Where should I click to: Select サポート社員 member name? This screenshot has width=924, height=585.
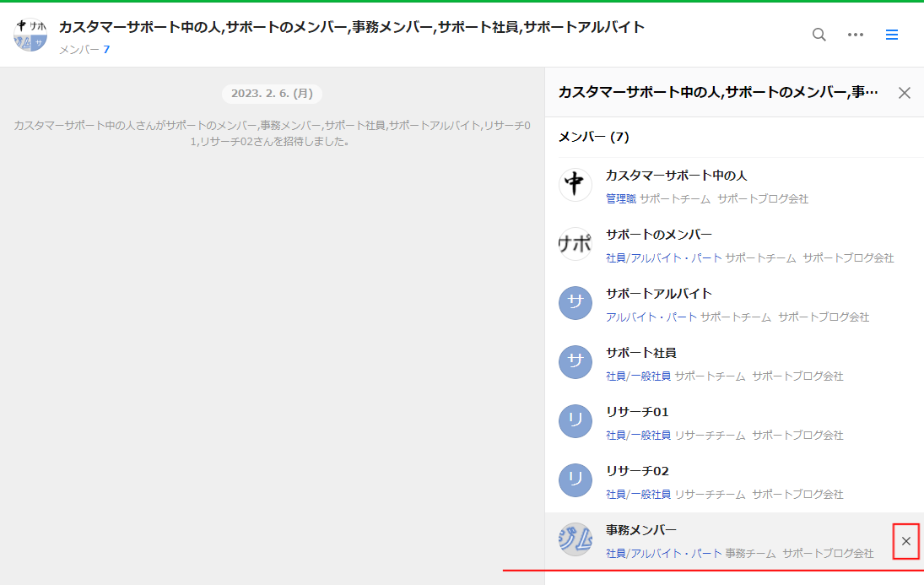pos(640,353)
